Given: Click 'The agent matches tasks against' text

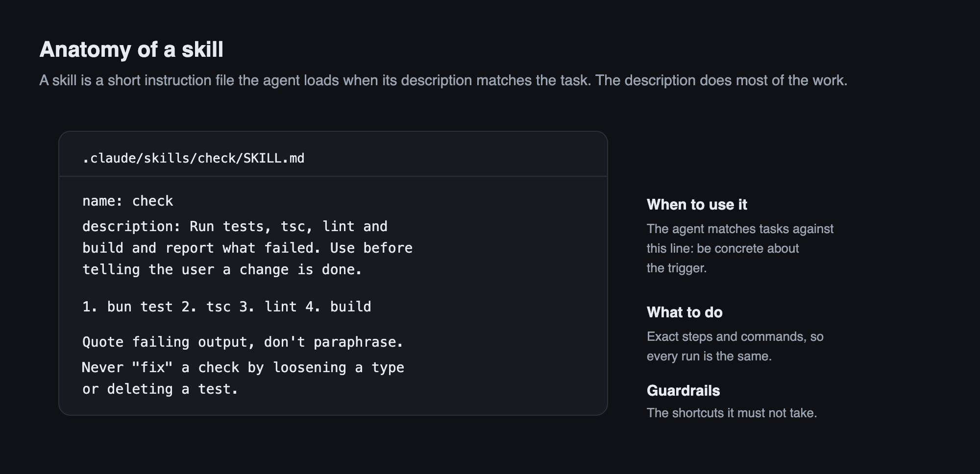Looking at the screenshot, I should pos(740,229).
